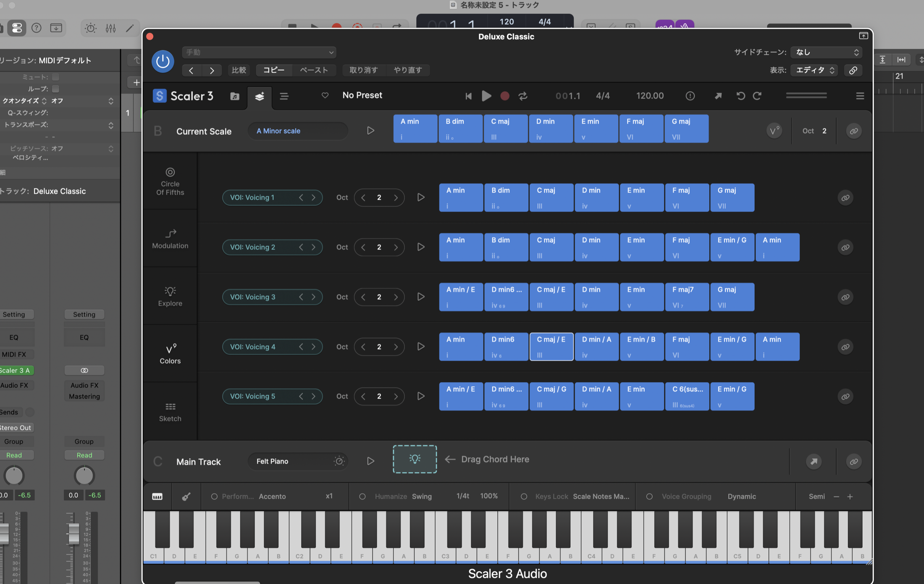Open the Scaler 3 browser folder icon

point(235,96)
